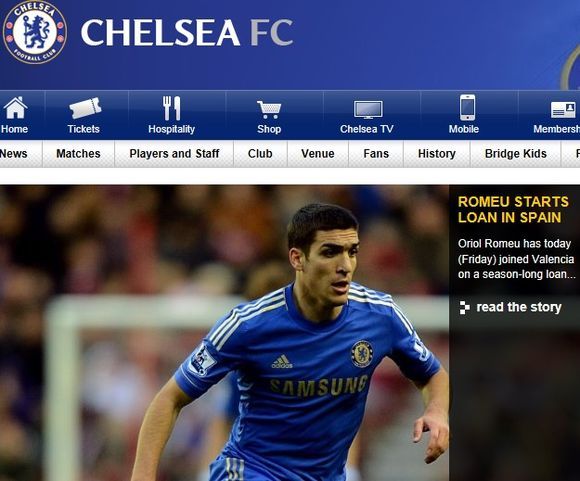
Task: Open the Players and Staff menu
Action: (174, 154)
